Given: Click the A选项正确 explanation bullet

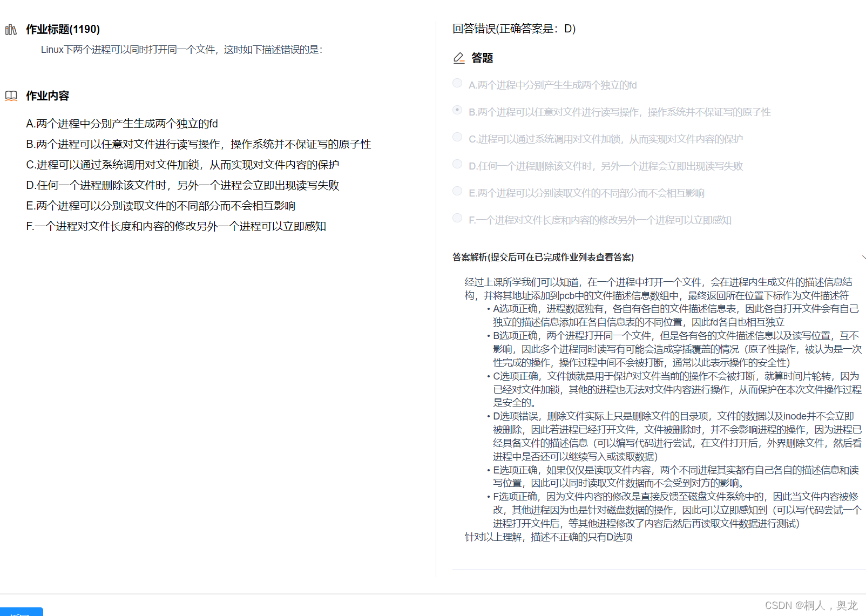Looking at the screenshot, I should click(x=675, y=315).
